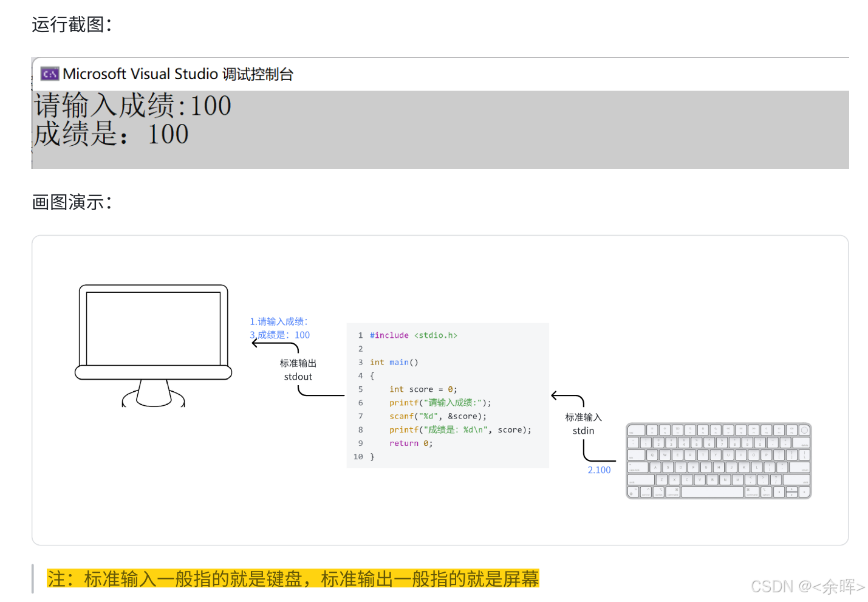
Task: Click the CSDN watermark @<余晖>
Action: tap(808, 587)
